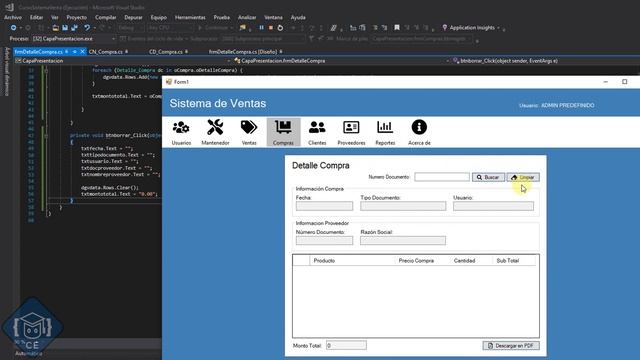
Task: Click the Fecha text field
Action: point(324,206)
